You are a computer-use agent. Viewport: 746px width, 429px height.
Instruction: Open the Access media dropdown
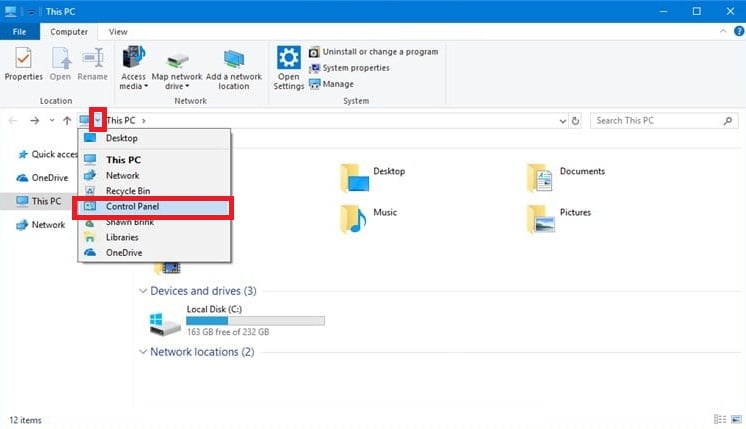click(133, 68)
